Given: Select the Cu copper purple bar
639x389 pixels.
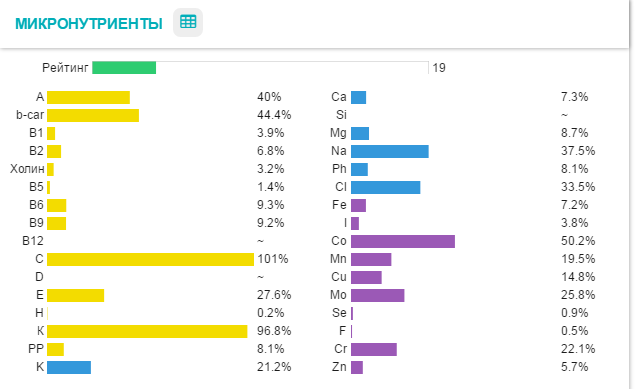Looking at the screenshot, I should point(366,277).
